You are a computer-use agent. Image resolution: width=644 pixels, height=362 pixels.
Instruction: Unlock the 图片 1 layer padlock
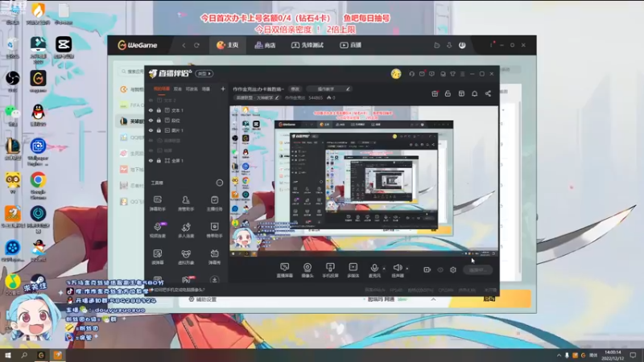point(159,130)
